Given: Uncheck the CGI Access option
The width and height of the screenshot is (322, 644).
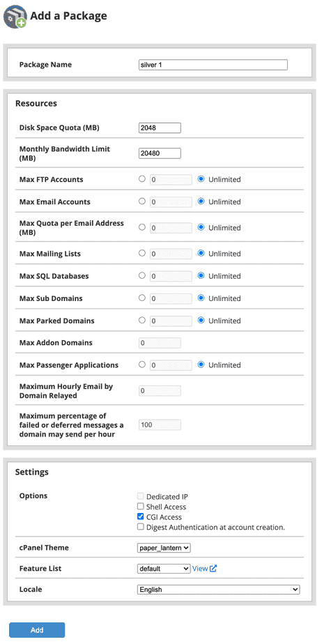Looking at the screenshot, I should (141, 517).
